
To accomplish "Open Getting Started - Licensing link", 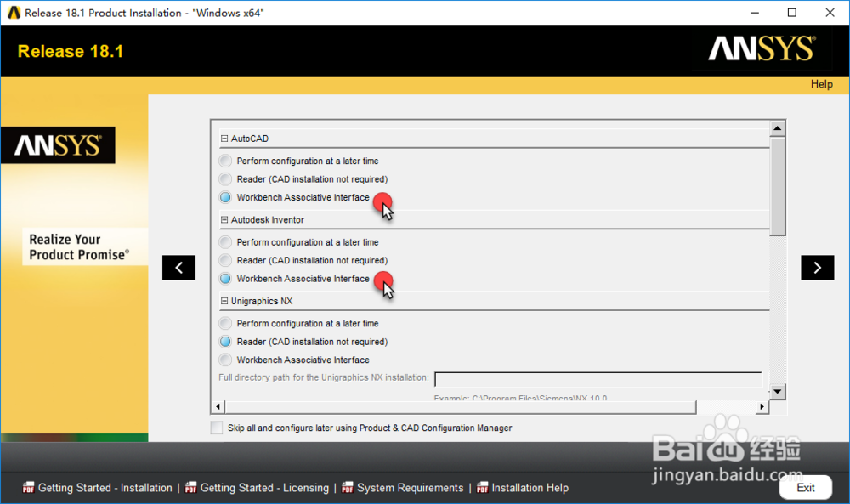I will (264, 488).
